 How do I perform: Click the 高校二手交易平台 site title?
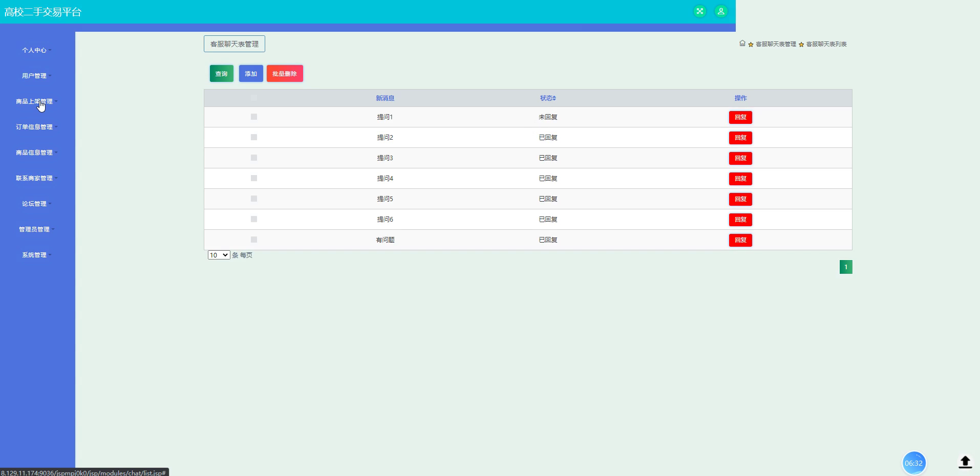pos(43,12)
